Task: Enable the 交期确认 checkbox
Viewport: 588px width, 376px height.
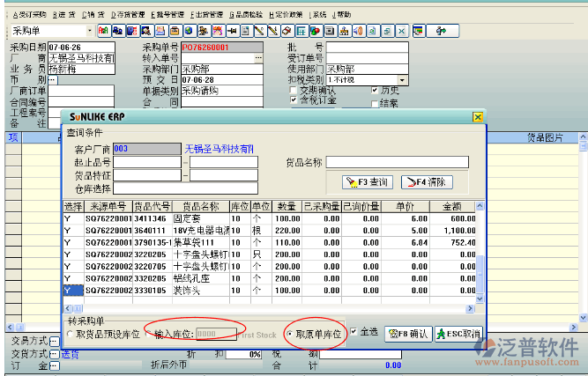Action: pyautogui.click(x=294, y=91)
